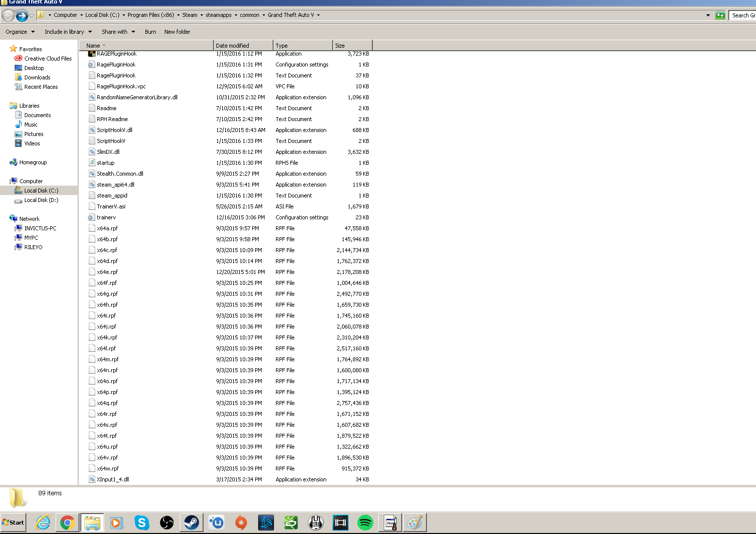This screenshot has width=756, height=534.
Task: Select the Steam breadcrumb in the address bar
Action: 190,15
